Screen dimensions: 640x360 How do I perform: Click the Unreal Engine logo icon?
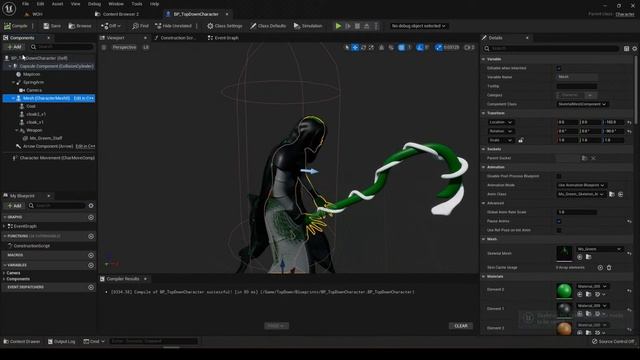click(9, 9)
